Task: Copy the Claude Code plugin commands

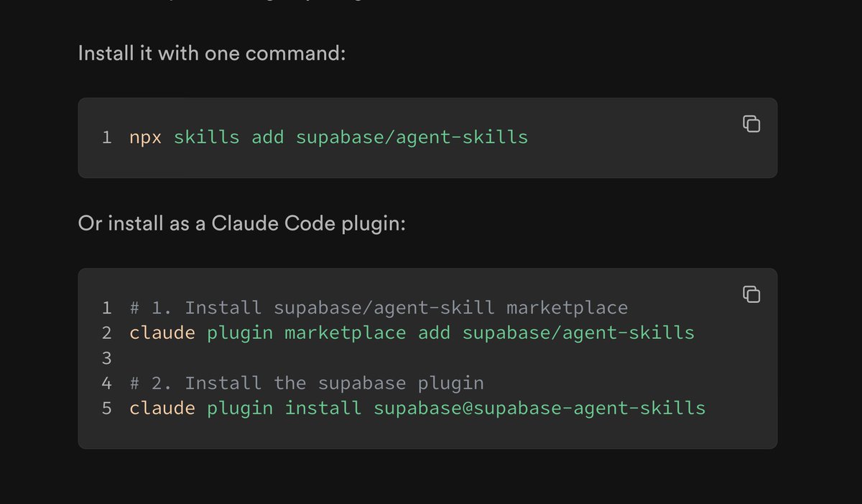Action: click(x=751, y=294)
